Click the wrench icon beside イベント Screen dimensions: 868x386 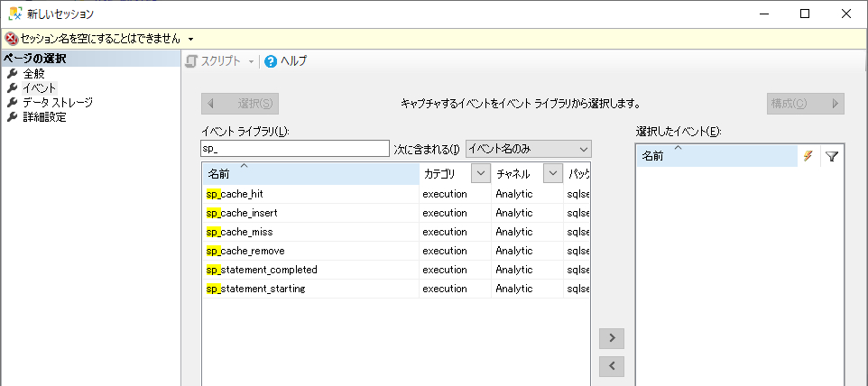[x=12, y=87]
